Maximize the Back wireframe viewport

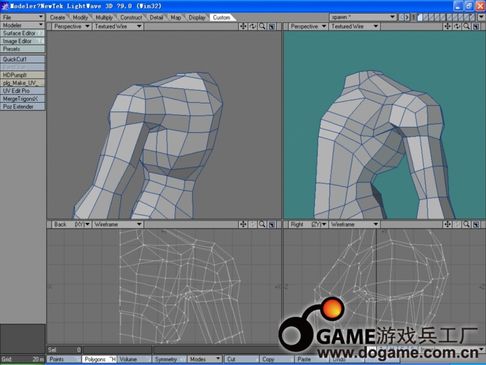pyautogui.click(x=272, y=224)
